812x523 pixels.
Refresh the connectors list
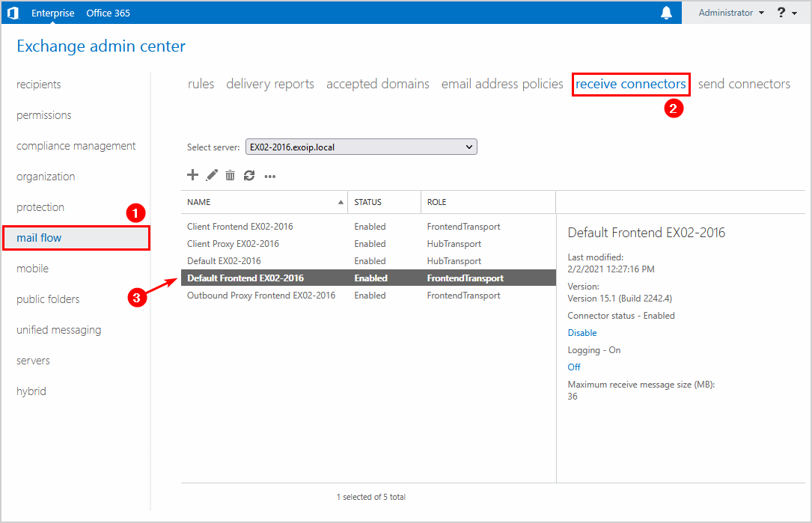tap(249, 176)
